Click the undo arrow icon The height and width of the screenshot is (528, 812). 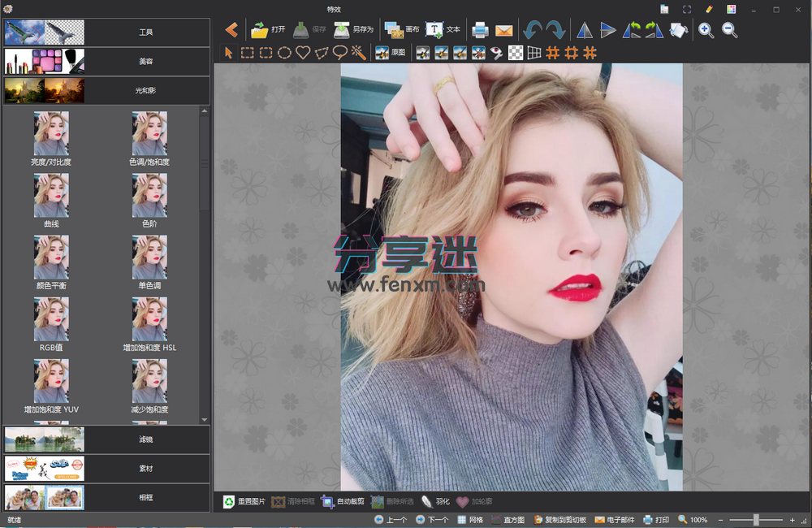[x=533, y=30]
